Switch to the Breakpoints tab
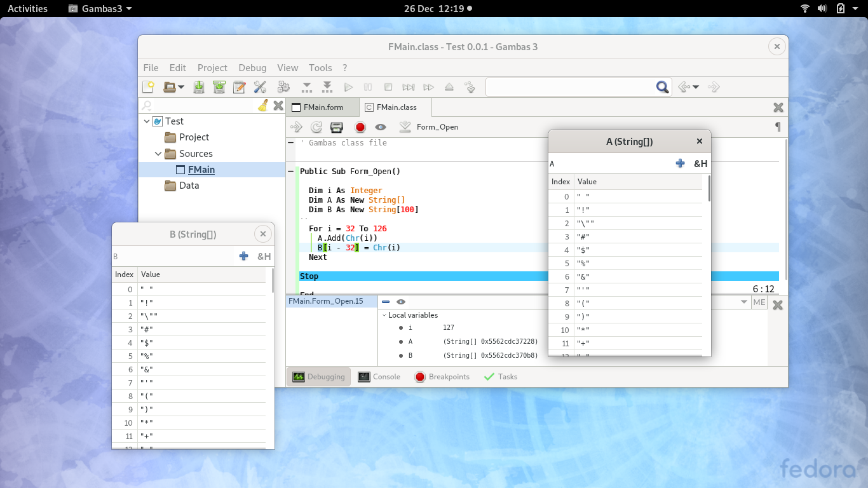The width and height of the screenshot is (868, 488). tap(442, 377)
